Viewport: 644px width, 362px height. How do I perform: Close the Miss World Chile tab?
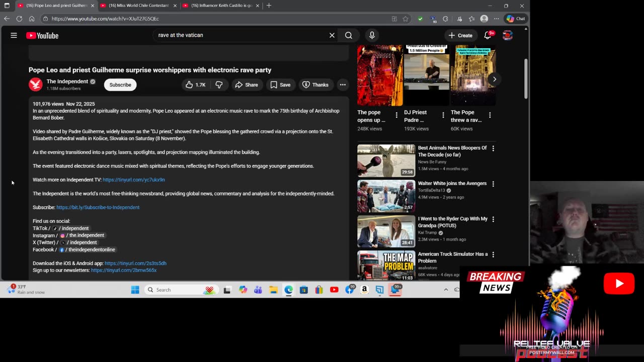click(175, 6)
